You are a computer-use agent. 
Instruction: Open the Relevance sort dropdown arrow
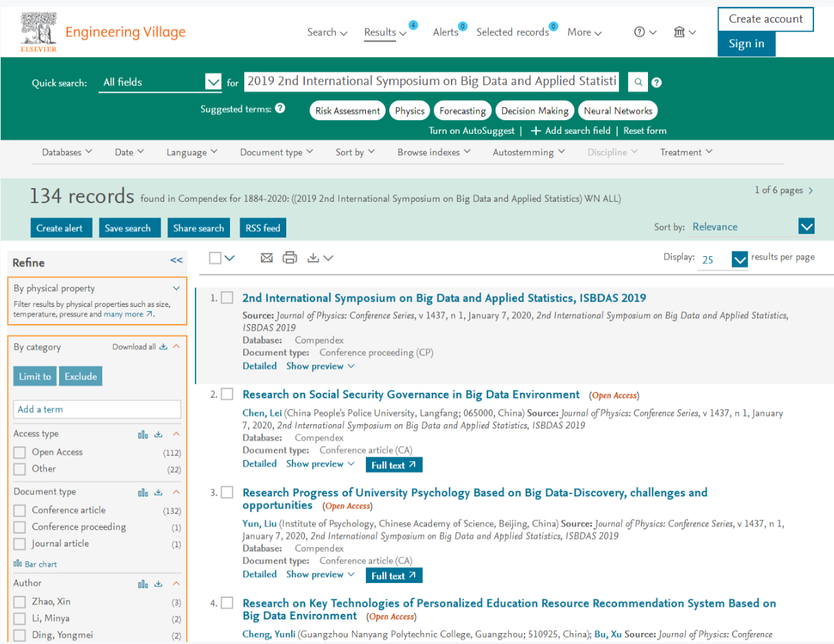pos(807,227)
